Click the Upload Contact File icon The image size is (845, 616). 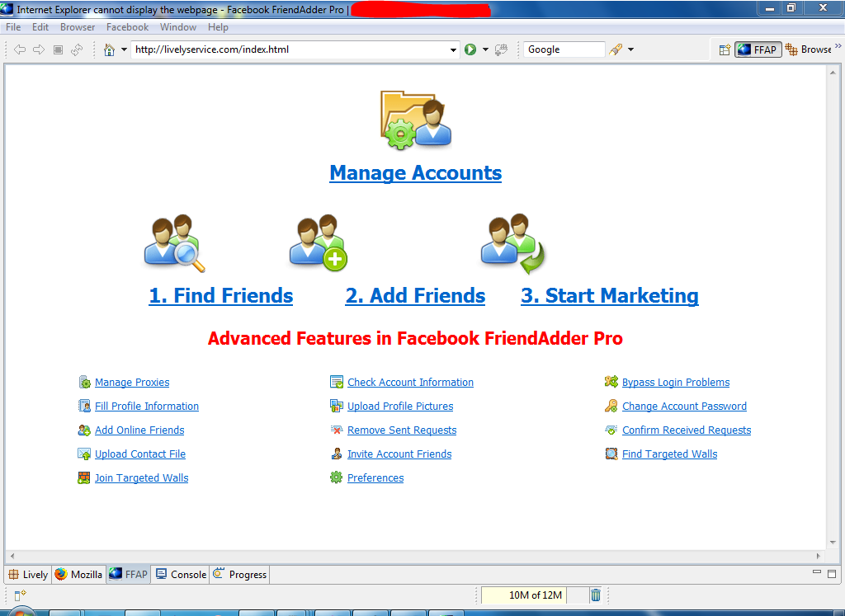click(84, 454)
